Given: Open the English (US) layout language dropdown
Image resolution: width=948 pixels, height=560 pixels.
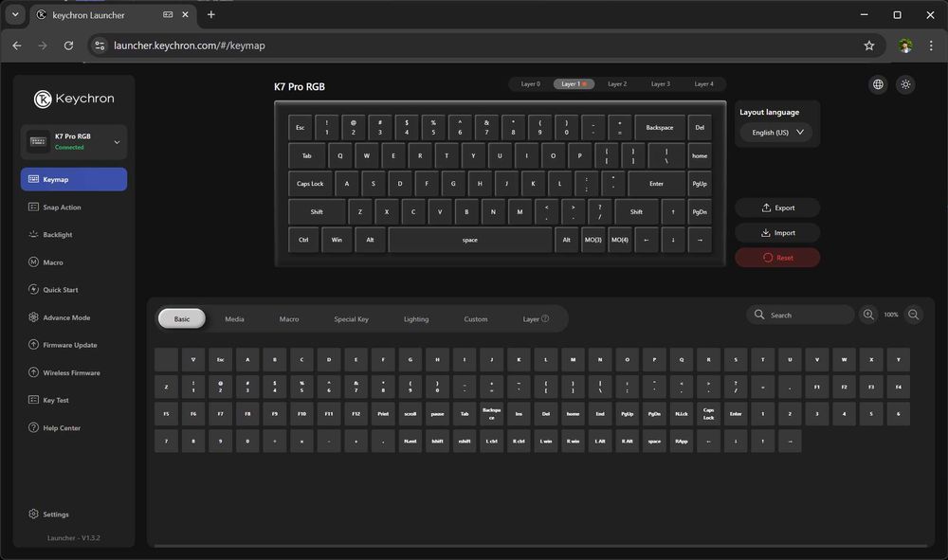Looking at the screenshot, I should pos(777,133).
